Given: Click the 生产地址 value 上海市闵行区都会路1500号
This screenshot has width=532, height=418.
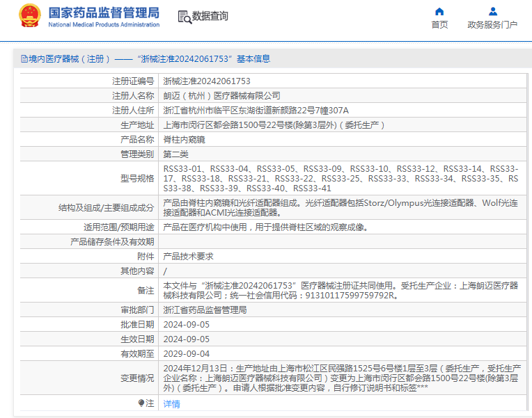Looking at the screenshot, I should coord(274,125).
